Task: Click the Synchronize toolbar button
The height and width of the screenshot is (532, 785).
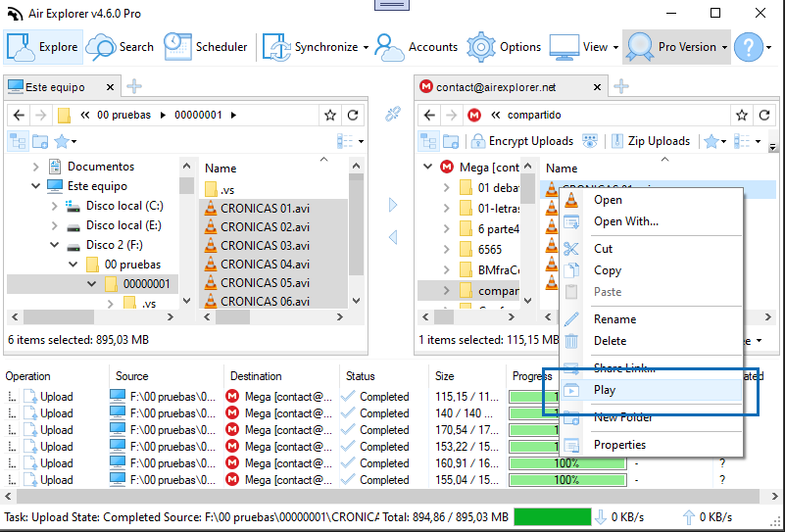Action: [311, 47]
